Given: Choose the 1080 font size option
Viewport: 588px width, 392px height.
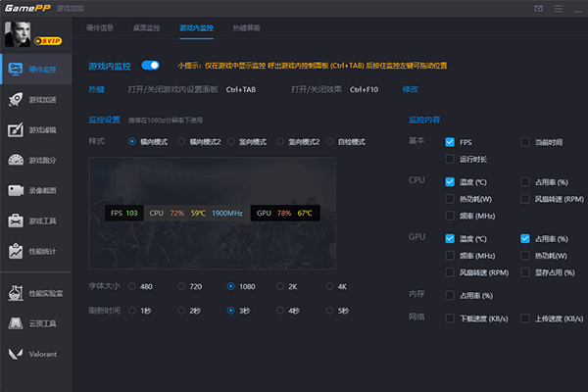Looking at the screenshot, I should click(x=230, y=286).
